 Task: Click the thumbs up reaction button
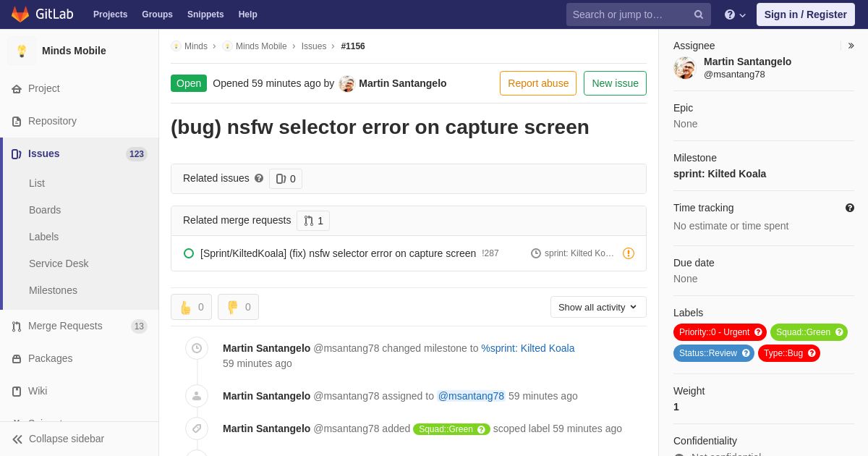[x=191, y=307]
